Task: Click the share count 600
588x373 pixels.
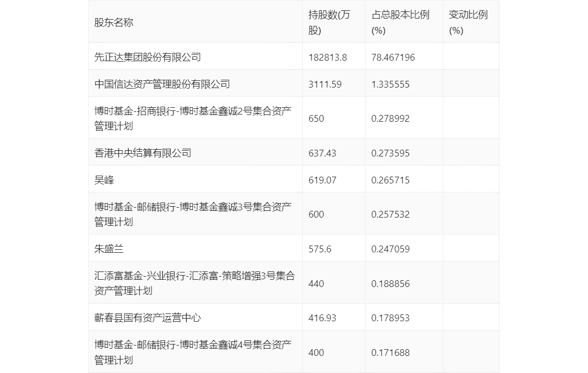Action: click(316, 214)
